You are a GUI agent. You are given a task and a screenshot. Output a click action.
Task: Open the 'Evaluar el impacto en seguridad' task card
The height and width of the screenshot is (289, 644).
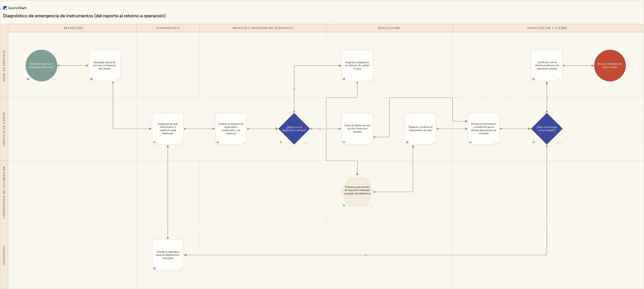tap(231, 129)
